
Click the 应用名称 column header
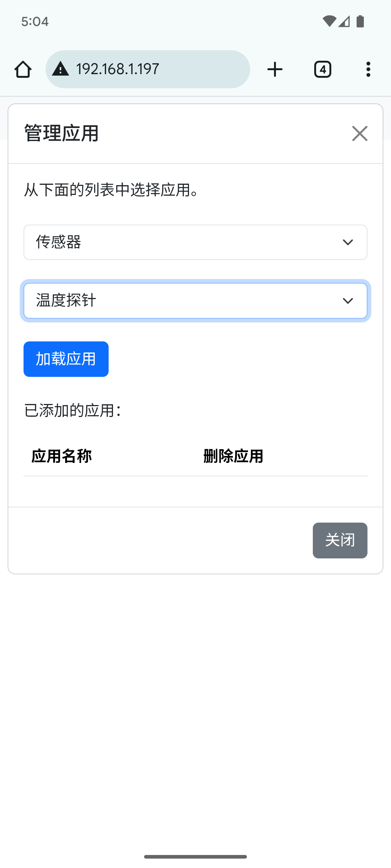point(62,456)
